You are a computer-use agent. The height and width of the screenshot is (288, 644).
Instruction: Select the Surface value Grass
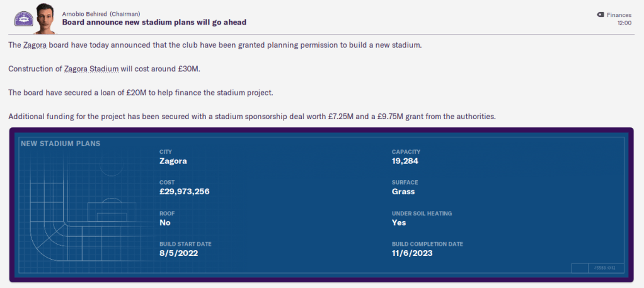click(403, 192)
